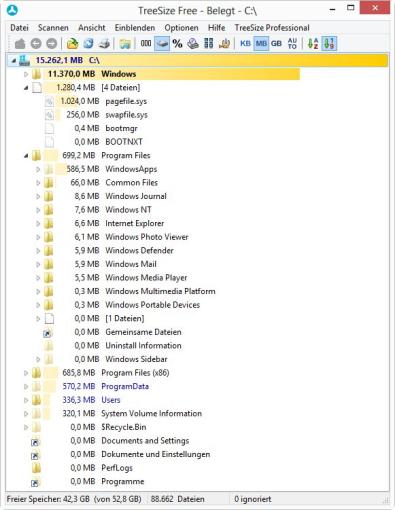
Task: Click the refresh scan icon
Action: pos(88,43)
